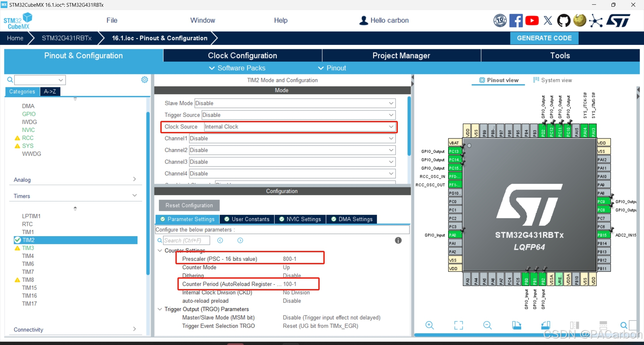644x345 pixels.
Task: Open the Pinout dropdown menu
Action: point(332,68)
